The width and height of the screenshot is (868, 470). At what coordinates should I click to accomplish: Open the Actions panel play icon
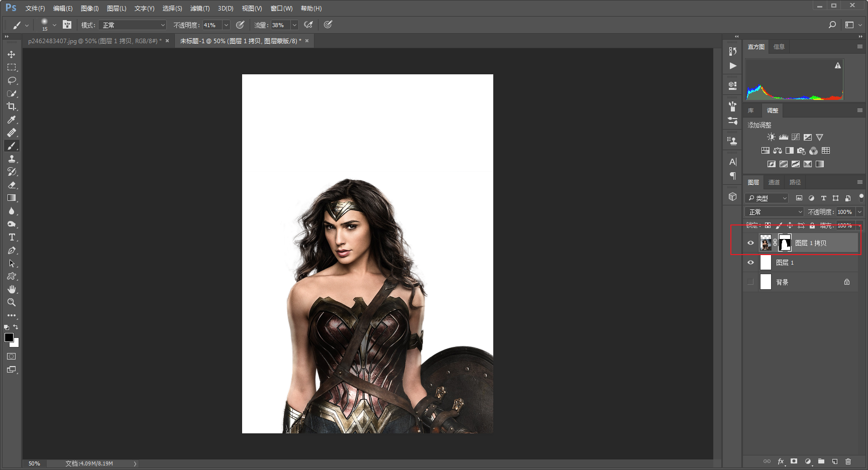[x=733, y=66]
